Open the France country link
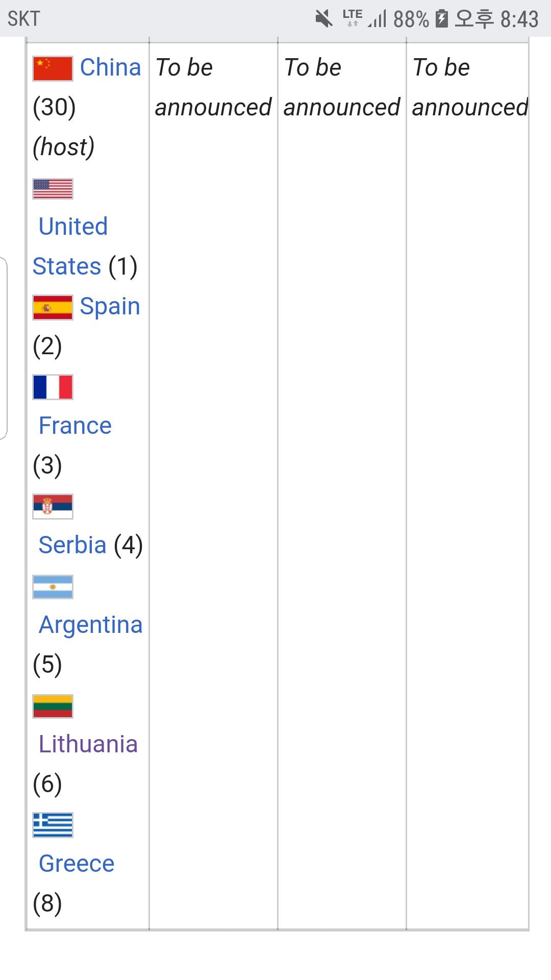The width and height of the screenshot is (551, 980). (x=75, y=426)
